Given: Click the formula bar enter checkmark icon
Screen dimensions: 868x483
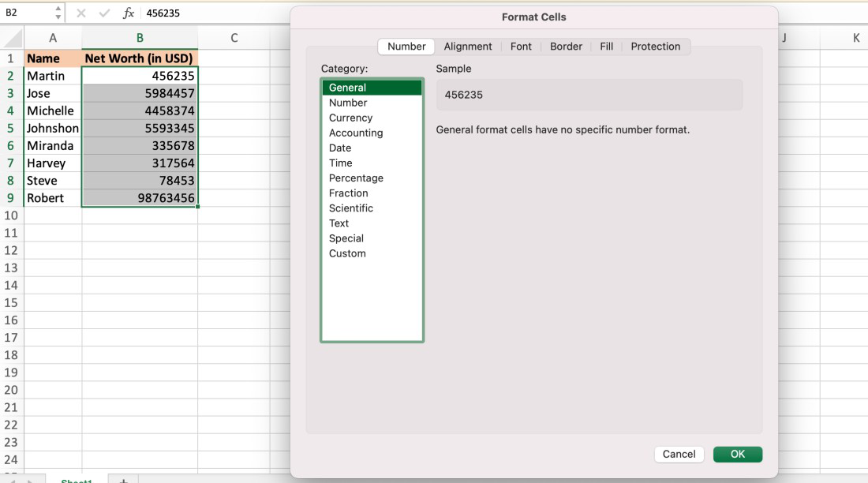Looking at the screenshot, I should coord(104,13).
